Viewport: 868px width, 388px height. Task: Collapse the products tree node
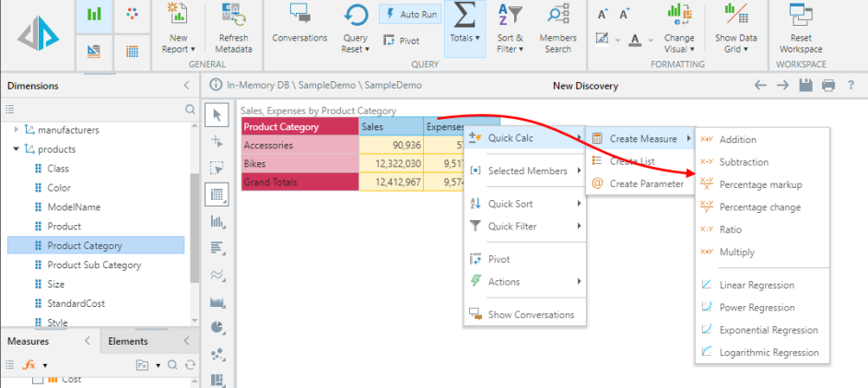[16, 149]
